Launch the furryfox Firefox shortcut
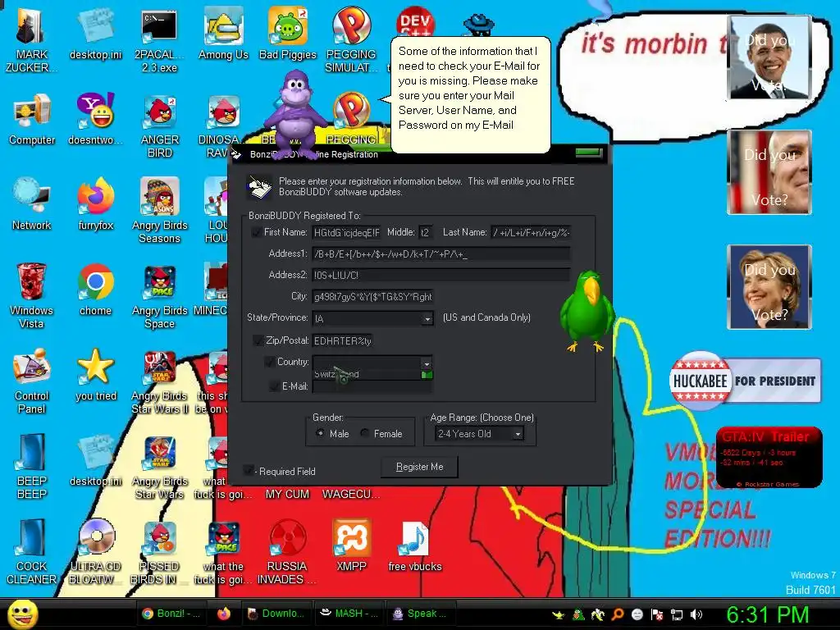The height and width of the screenshot is (630, 840). pyautogui.click(x=95, y=204)
